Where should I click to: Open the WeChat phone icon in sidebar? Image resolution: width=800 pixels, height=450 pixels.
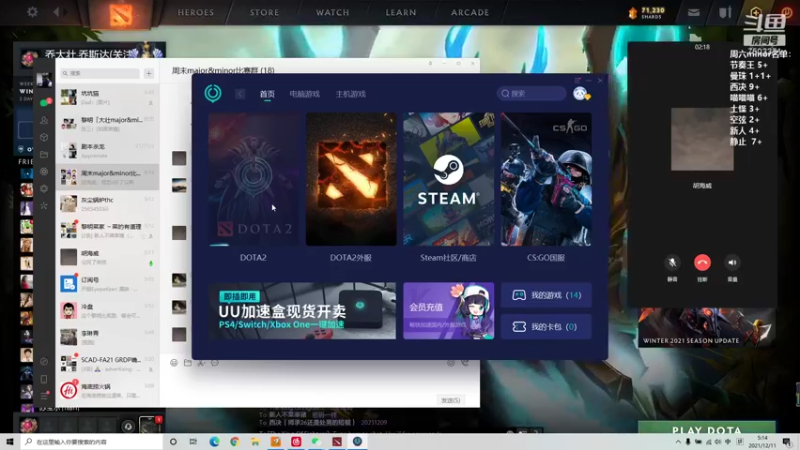44,379
